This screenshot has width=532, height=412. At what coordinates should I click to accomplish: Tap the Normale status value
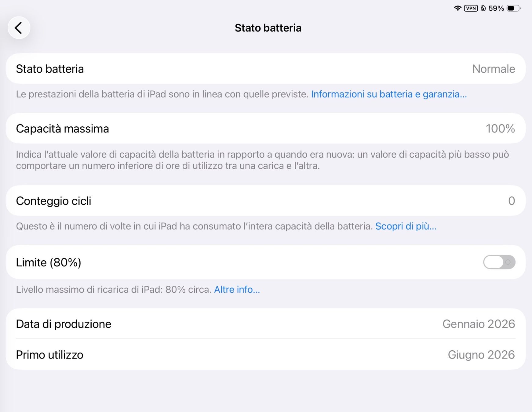[494, 69]
